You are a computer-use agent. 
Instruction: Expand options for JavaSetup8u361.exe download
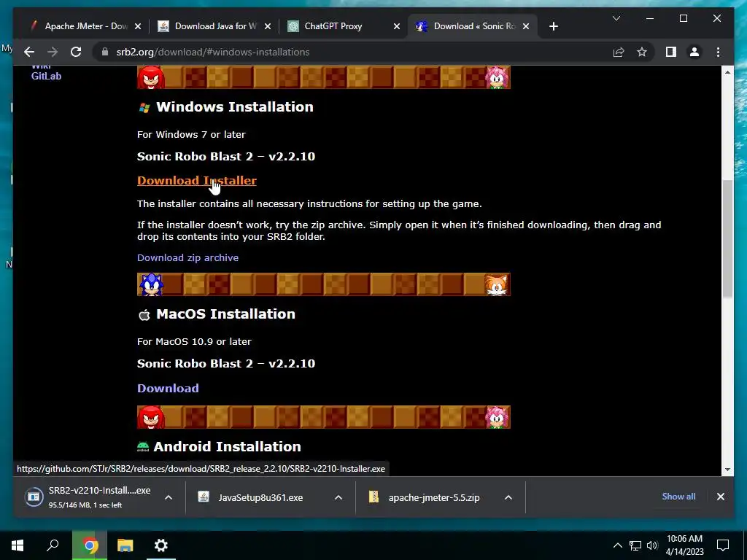pos(338,497)
